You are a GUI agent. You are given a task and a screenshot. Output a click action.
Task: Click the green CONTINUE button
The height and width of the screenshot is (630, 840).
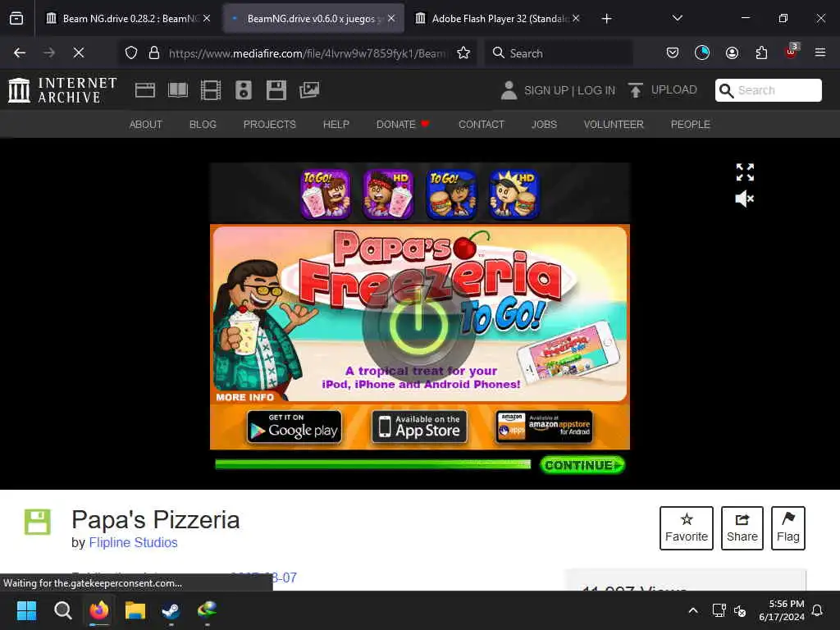pyautogui.click(x=582, y=465)
